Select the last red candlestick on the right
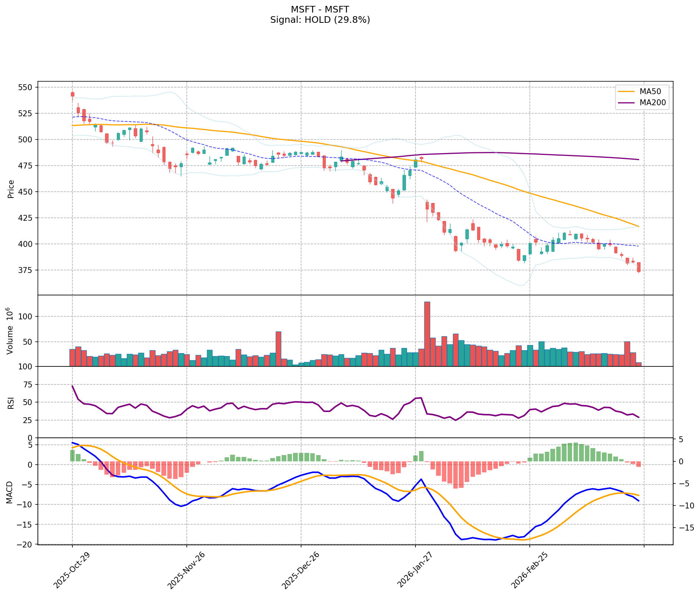The image size is (700, 596). tap(639, 267)
